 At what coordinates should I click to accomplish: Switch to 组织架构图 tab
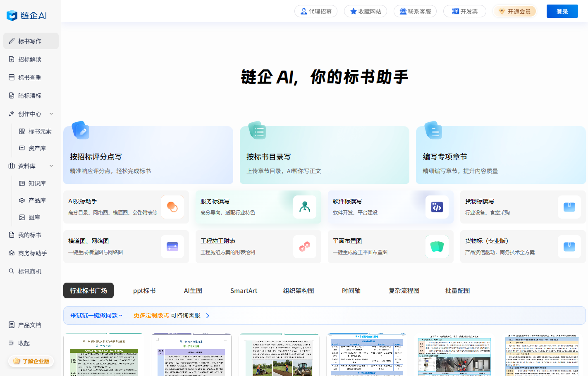pos(299,290)
